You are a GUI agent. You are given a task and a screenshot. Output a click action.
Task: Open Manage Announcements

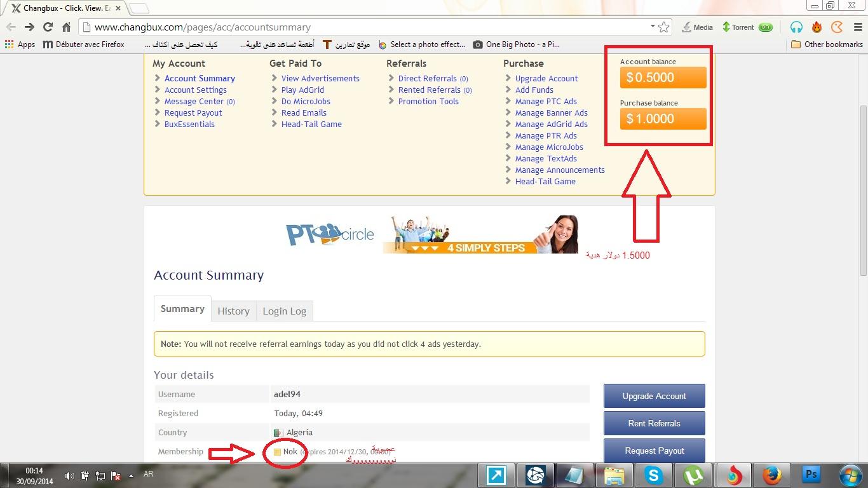point(560,170)
